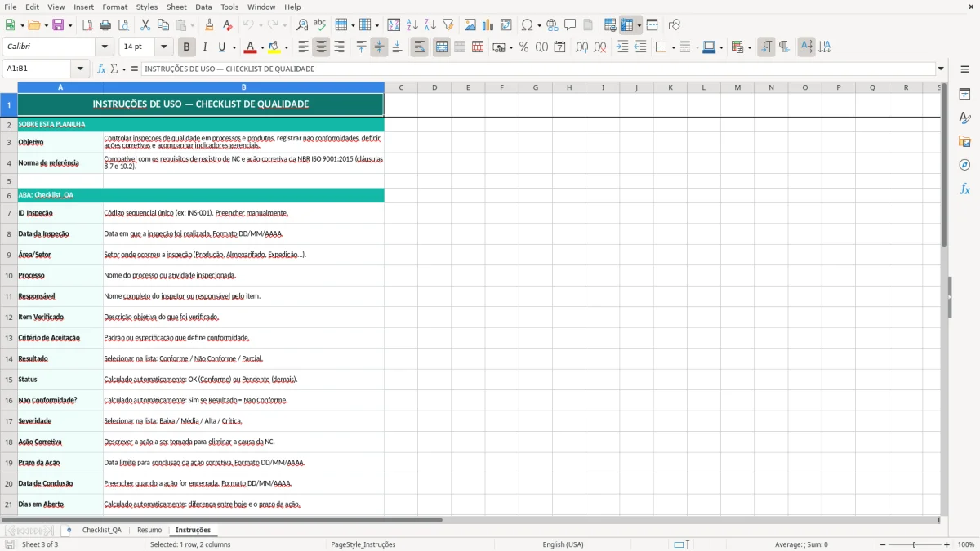The width and height of the screenshot is (980, 551).
Task: Toggle Merge and Center Cells
Action: [441, 47]
